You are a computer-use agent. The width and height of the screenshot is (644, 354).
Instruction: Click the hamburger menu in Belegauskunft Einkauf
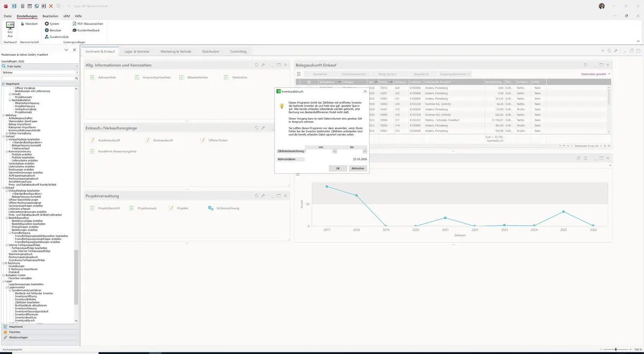tap(299, 74)
